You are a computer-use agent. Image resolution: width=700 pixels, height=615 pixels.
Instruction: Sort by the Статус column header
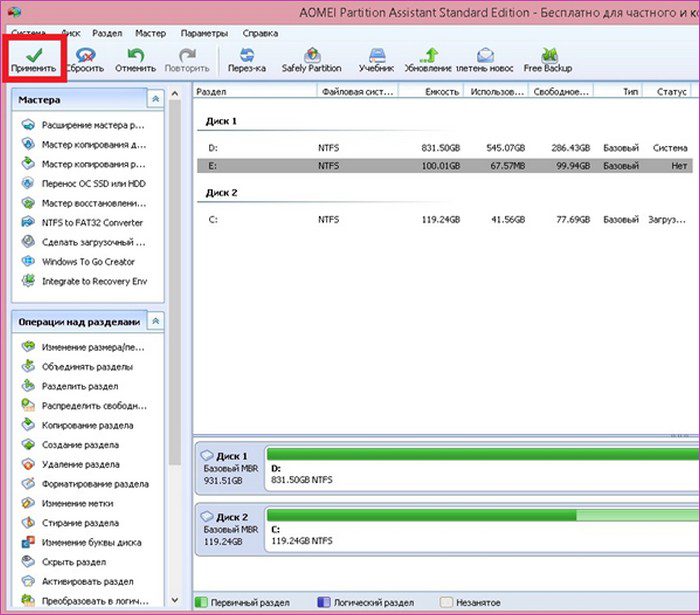click(x=667, y=91)
